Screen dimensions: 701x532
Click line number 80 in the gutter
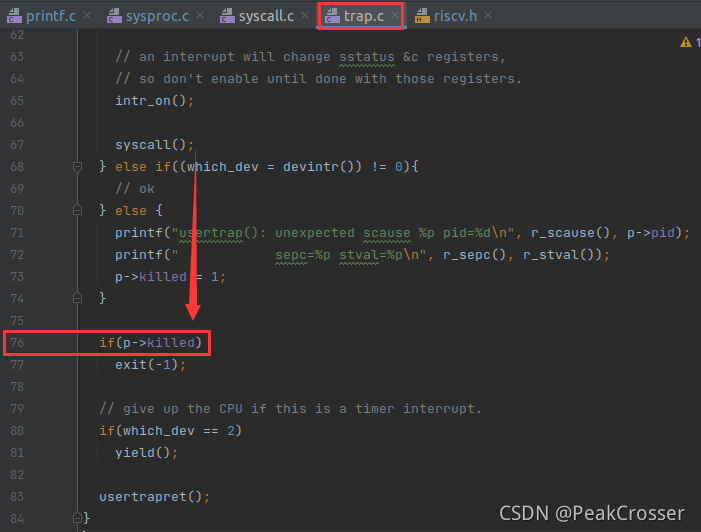17,431
